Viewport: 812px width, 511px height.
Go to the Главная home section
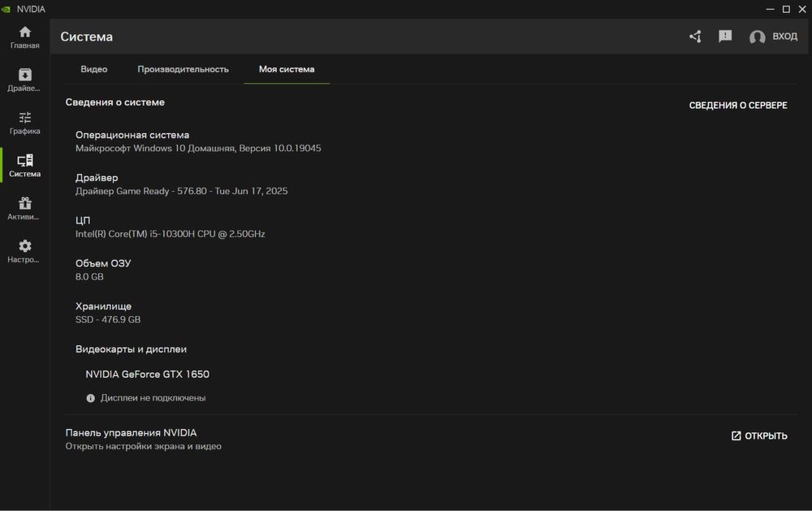[x=25, y=38]
